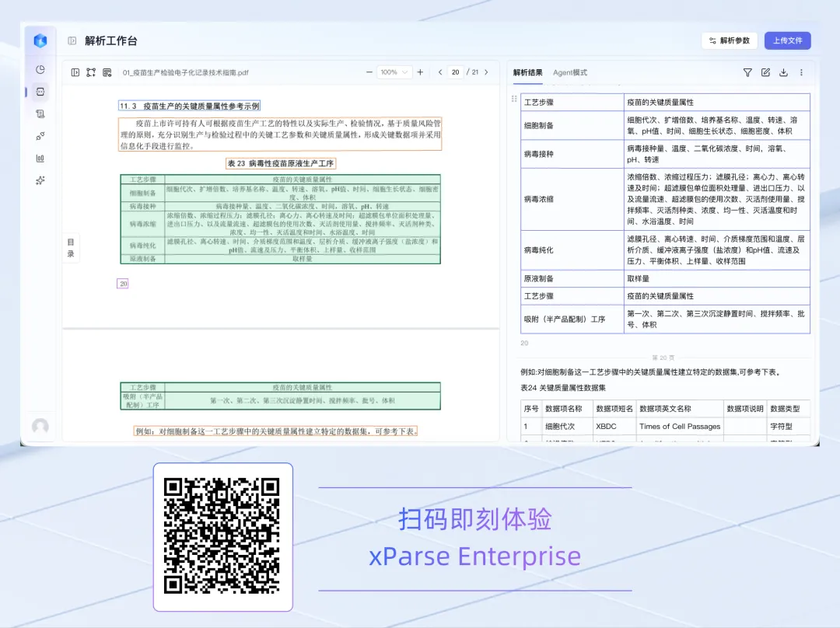Click the 数据项英文名称 column header
840x628 pixels.
[x=679, y=409]
